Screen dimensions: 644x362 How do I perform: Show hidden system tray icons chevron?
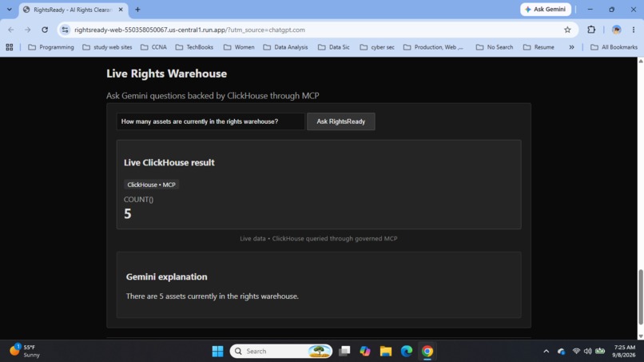[x=546, y=352]
